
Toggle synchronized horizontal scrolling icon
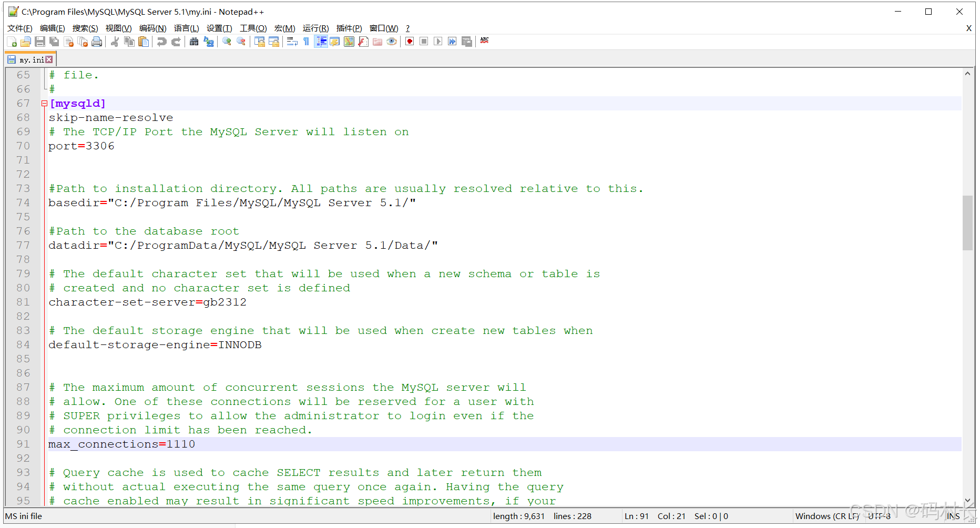(273, 42)
